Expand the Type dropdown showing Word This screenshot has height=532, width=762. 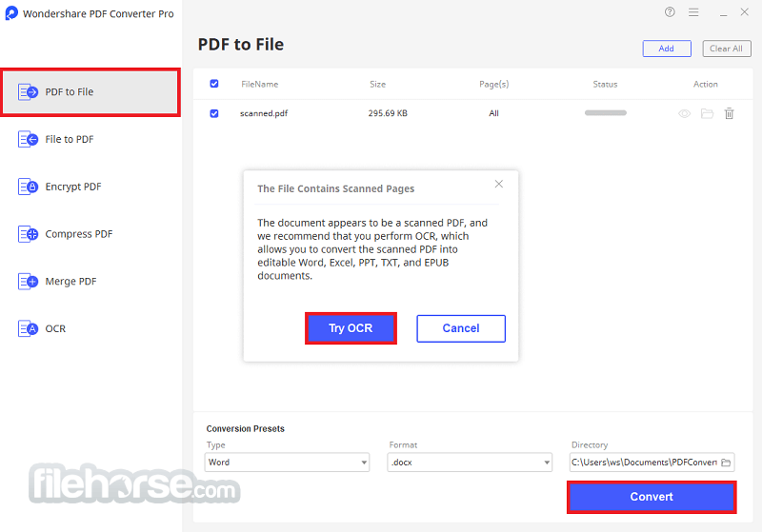tap(287, 463)
